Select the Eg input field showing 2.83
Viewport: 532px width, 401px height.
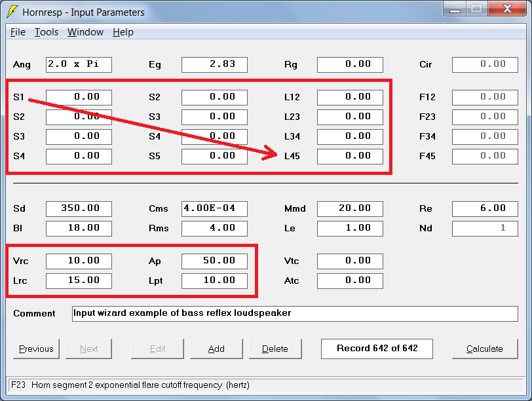pyautogui.click(x=214, y=65)
